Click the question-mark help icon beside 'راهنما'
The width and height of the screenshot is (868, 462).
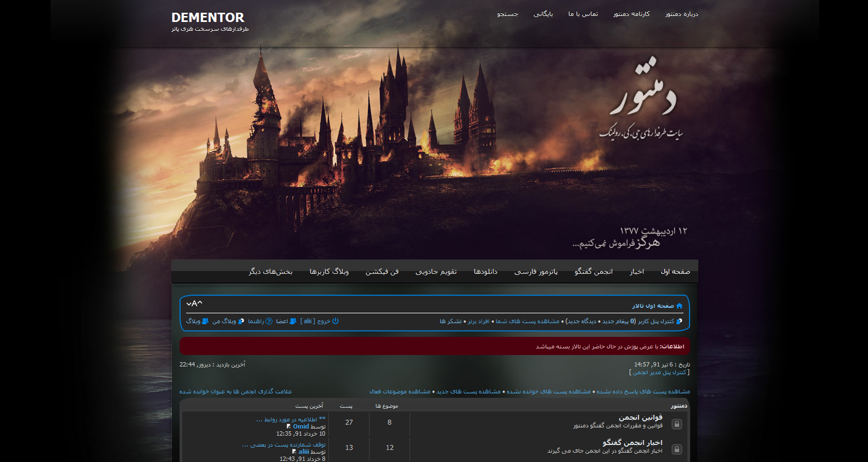click(x=269, y=321)
